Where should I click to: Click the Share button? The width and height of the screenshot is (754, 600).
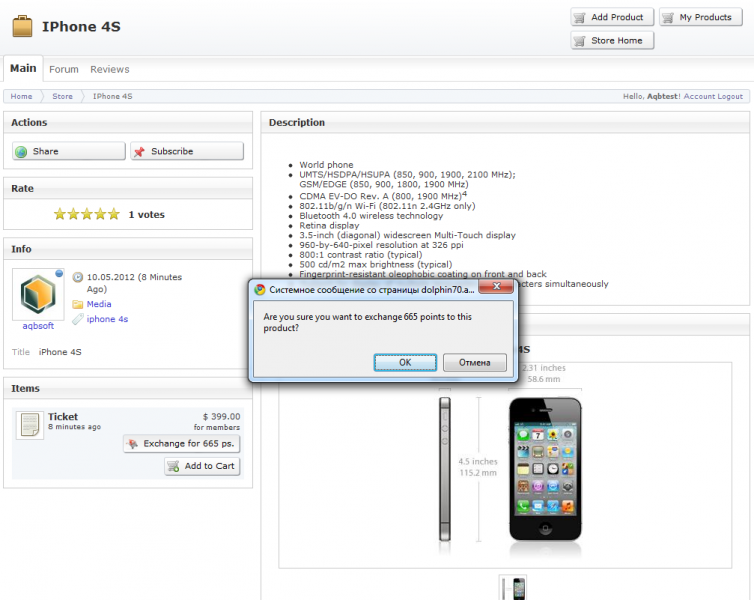tap(69, 151)
